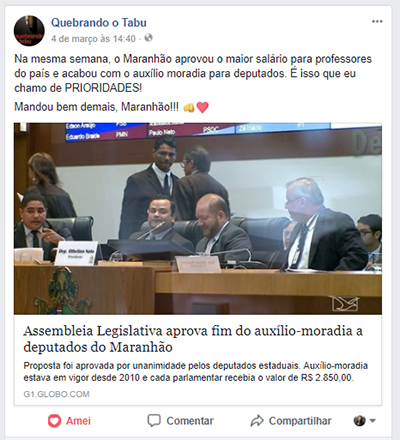Open the Assembleia Legislativa article headline
Screen dimensions: 400x440
[x=193, y=339]
